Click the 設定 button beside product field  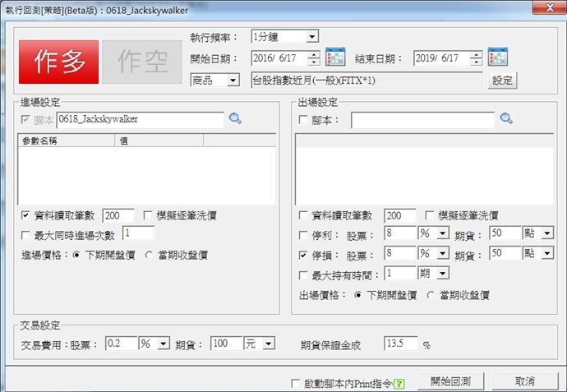coord(502,80)
